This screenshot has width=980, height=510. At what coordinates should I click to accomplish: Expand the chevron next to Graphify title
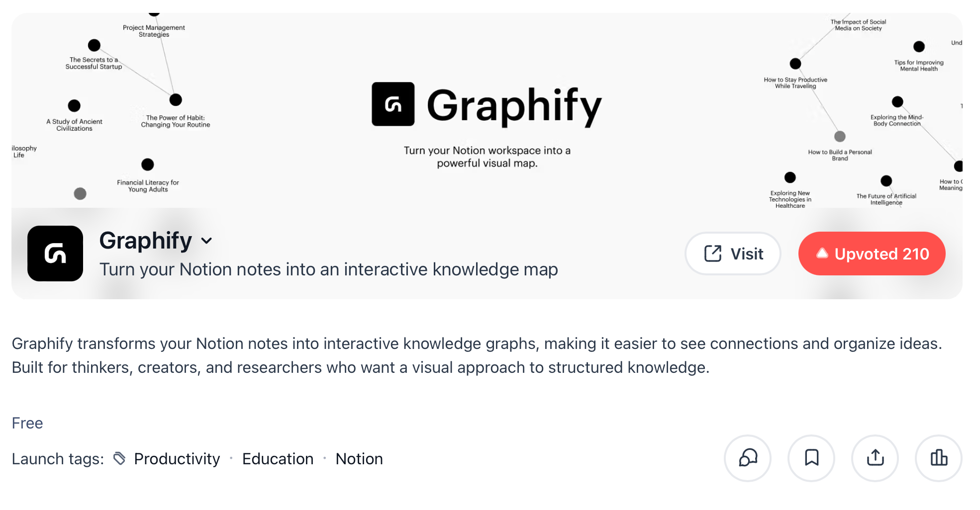pos(206,241)
